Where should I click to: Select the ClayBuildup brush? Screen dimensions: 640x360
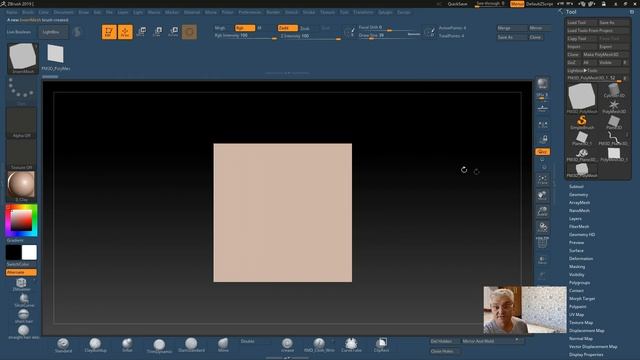(95, 345)
